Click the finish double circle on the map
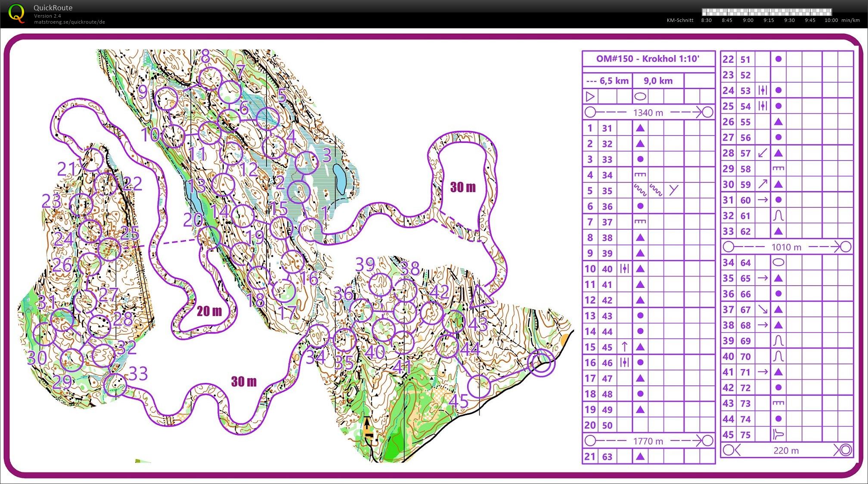Image resolution: width=868 pixels, height=484 pixels. point(541,363)
